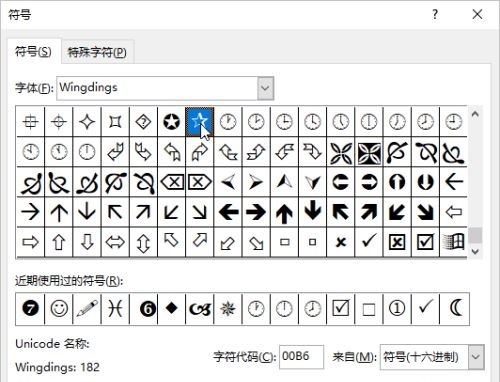Pick the circled left arrow symbol
500x382 pixels.
click(341, 182)
